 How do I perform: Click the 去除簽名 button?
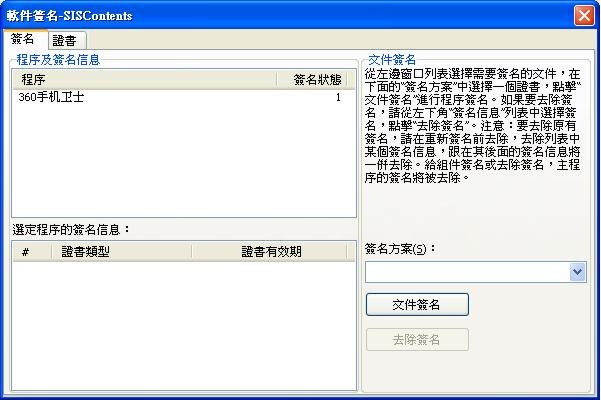coord(417,339)
